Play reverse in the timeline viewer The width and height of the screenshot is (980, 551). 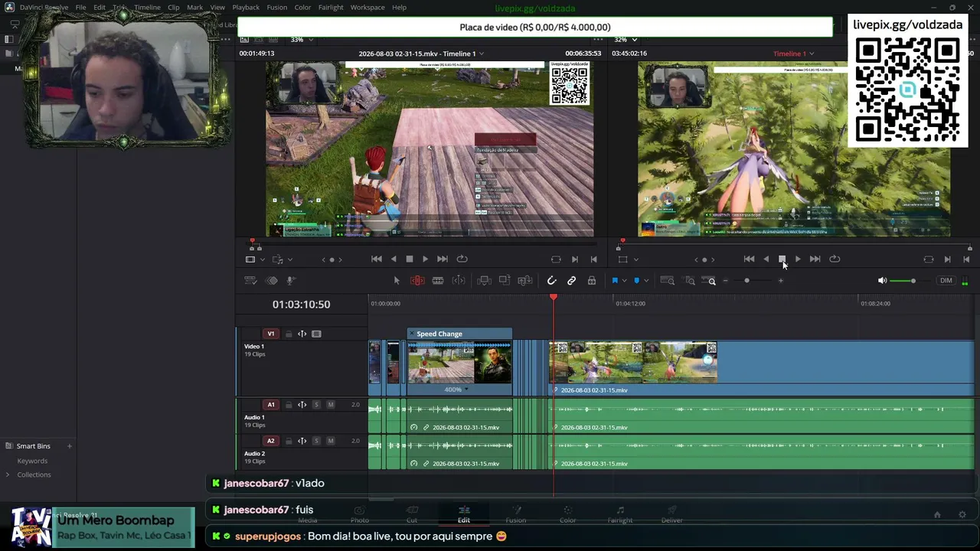766,259
